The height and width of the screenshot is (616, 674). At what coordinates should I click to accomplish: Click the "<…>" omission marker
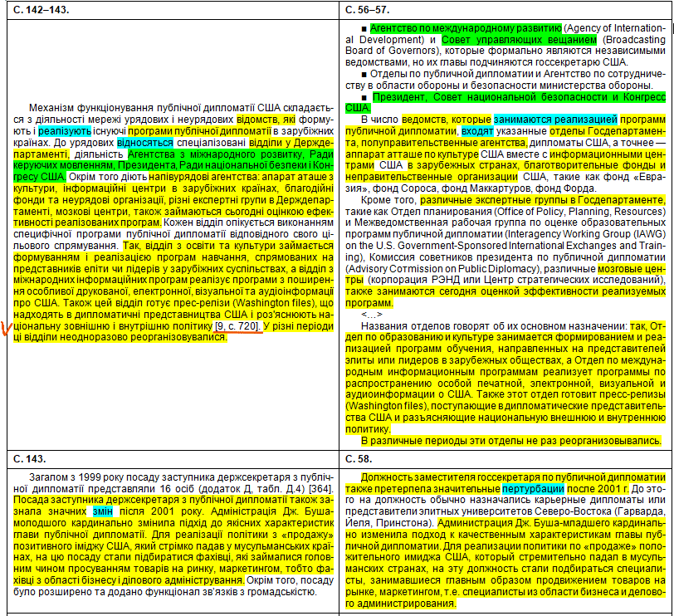(371, 315)
